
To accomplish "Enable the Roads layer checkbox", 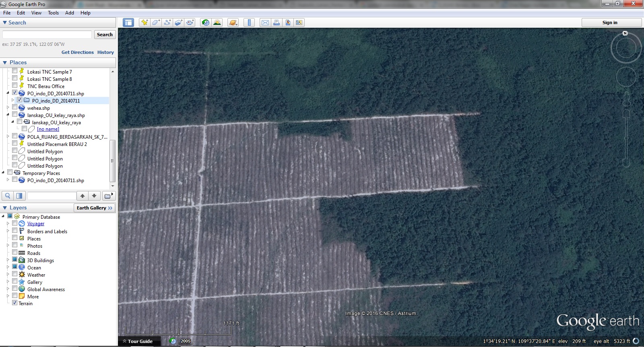I will [15, 253].
